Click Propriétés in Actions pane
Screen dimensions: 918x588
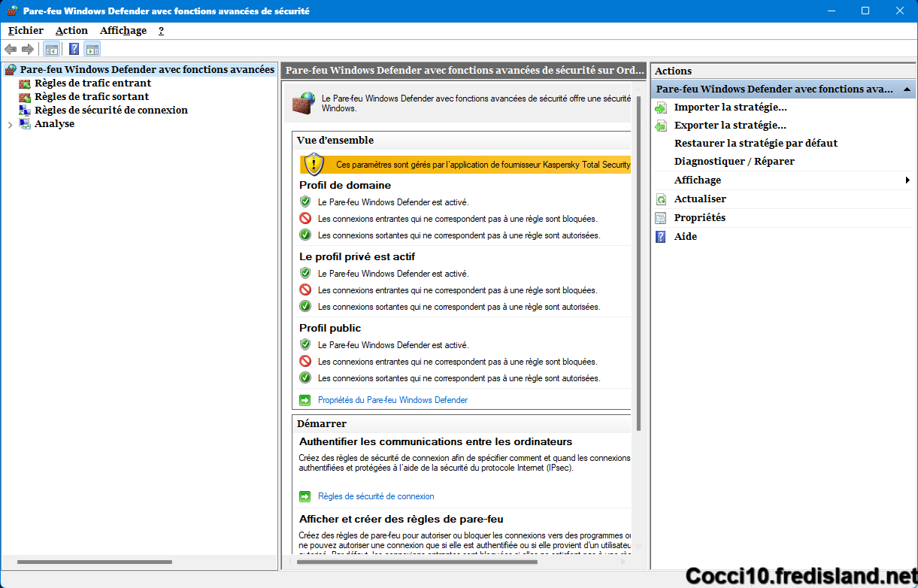coord(700,218)
